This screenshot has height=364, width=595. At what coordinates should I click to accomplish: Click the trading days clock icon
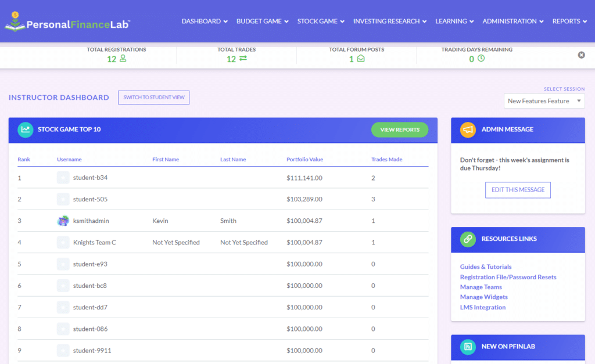(481, 59)
